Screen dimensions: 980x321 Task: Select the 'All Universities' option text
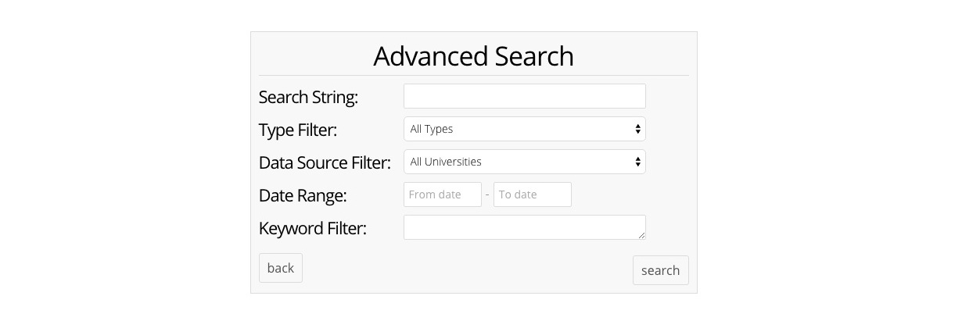tap(445, 162)
